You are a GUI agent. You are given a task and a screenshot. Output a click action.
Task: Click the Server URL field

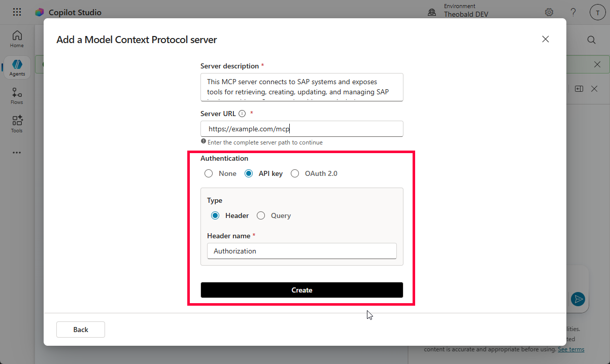[302, 129]
